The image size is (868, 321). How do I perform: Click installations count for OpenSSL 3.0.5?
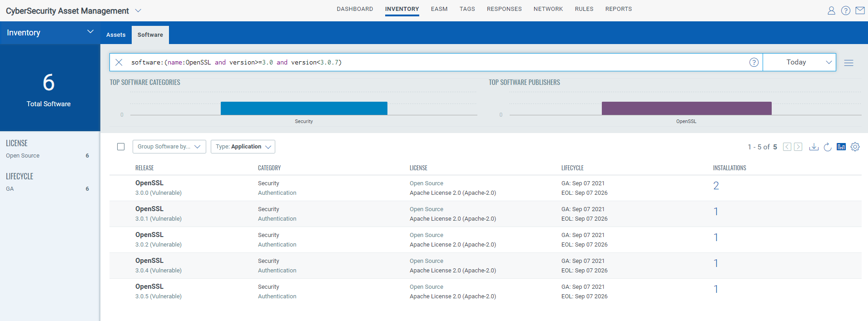point(716,289)
